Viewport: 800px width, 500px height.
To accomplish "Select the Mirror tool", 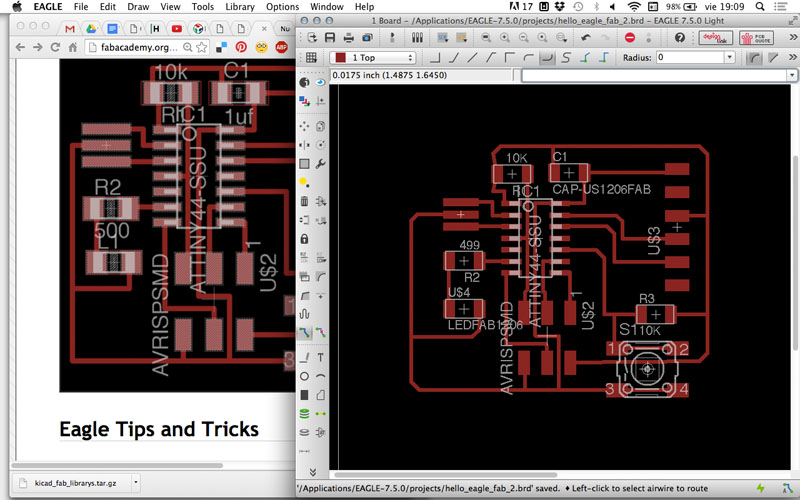I will tap(304, 145).
